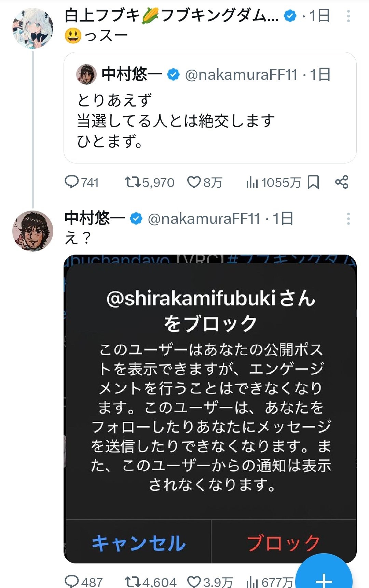Open more options for Fubuki's post

(x=348, y=16)
